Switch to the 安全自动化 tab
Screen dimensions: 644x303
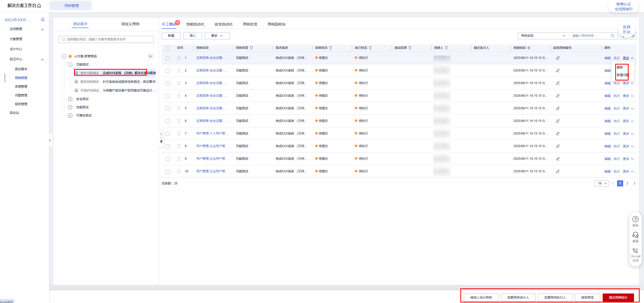coord(223,24)
